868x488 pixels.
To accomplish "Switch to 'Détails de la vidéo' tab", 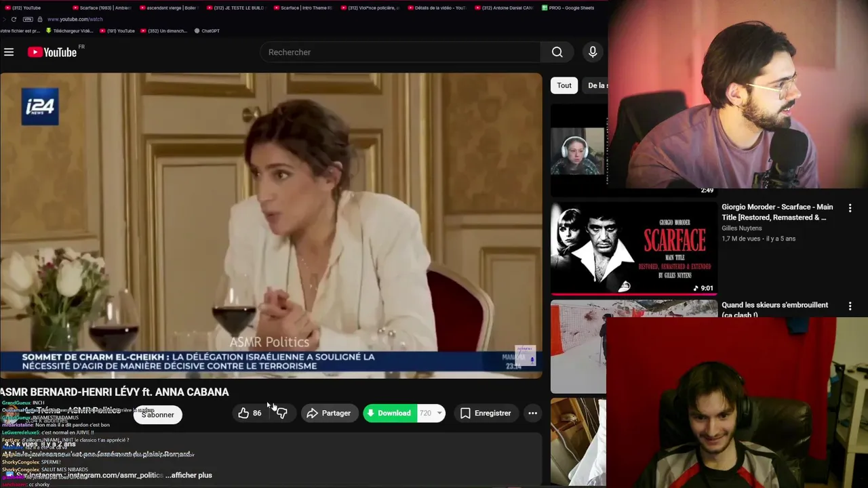I will (x=437, y=7).
